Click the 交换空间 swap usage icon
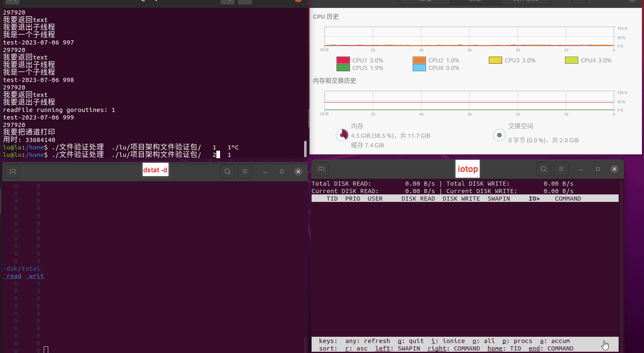The width and height of the screenshot is (644, 353). (499, 135)
